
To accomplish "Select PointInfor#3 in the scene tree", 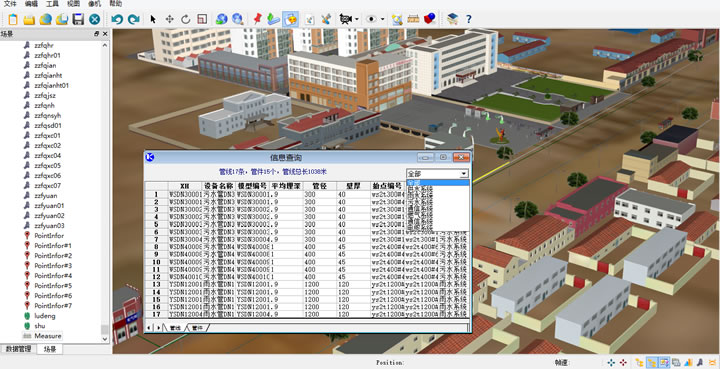I will point(53,266).
